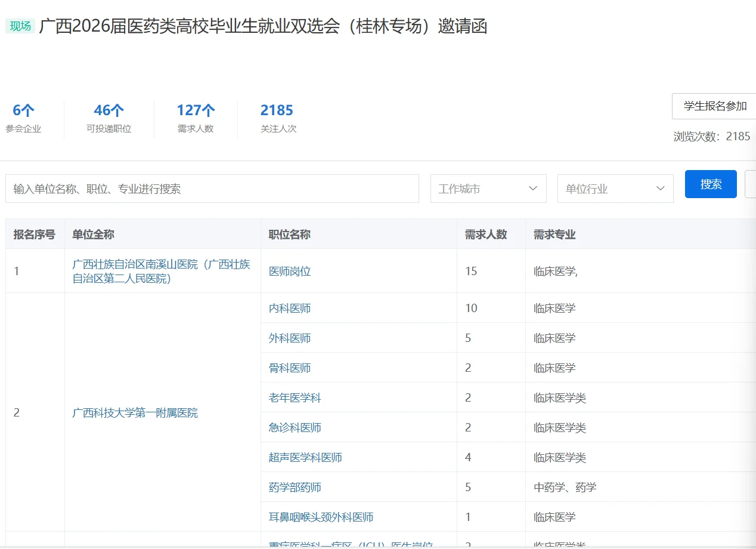Click the 2185 关注人次 statistic
This screenshot has height=549, width=756.
(277, 118)
